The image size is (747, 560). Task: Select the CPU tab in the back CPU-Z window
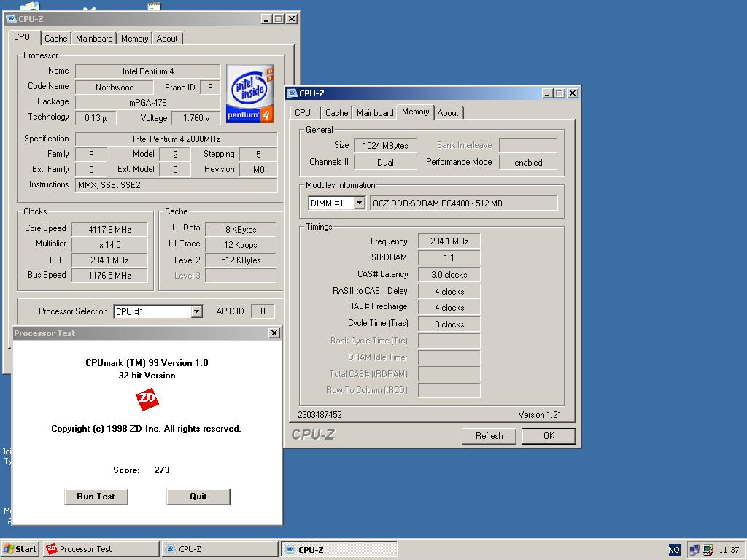click(22, 37)
